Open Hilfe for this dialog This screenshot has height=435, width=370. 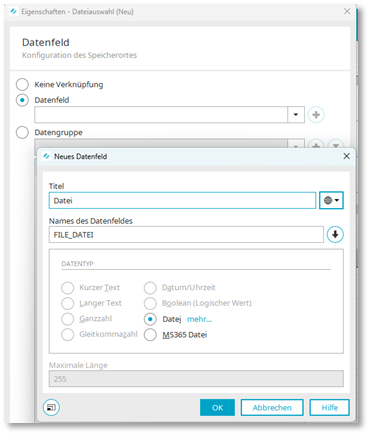[x=329, y=407]
